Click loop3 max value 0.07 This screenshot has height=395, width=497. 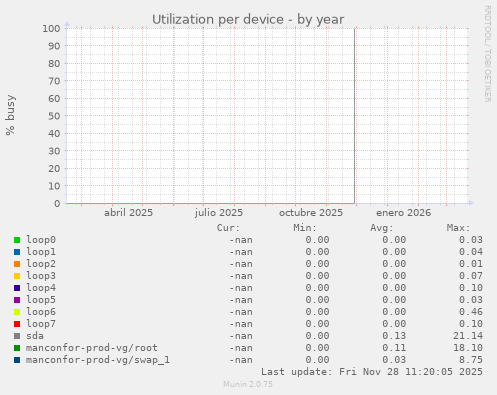tap(471, 276)
